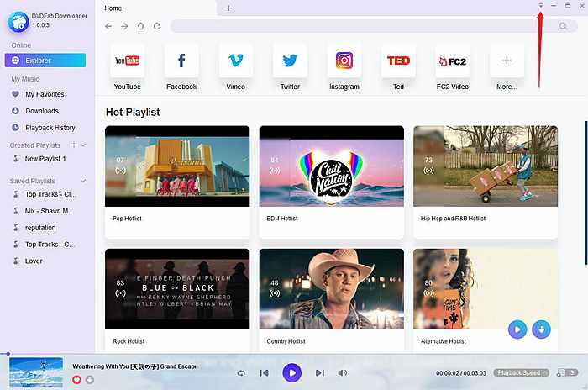Viewport: 588px width, 390px height.
Task: Open the Vimeo site shortcut
Action: [235, 61]
